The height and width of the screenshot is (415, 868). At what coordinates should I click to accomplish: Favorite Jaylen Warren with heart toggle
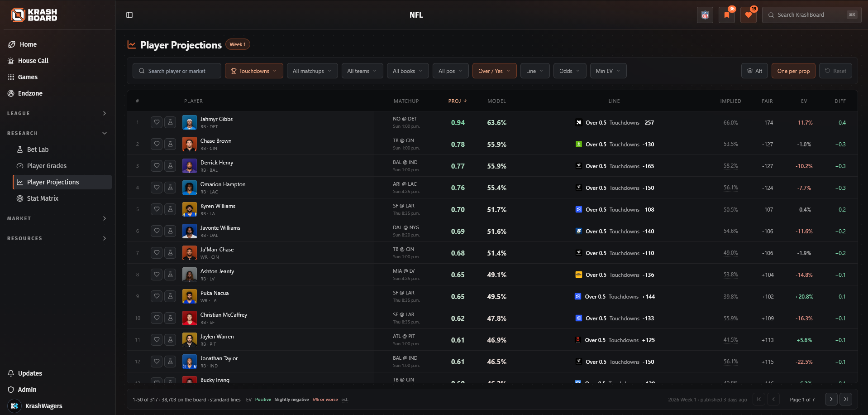tap(157, 339)
